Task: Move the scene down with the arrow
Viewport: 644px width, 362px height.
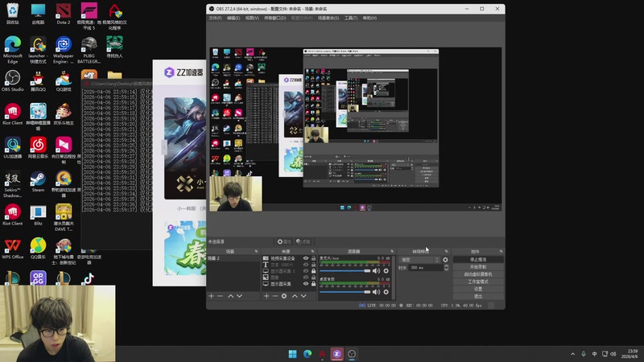Action: pyautogui.click(x=239, y=296)
